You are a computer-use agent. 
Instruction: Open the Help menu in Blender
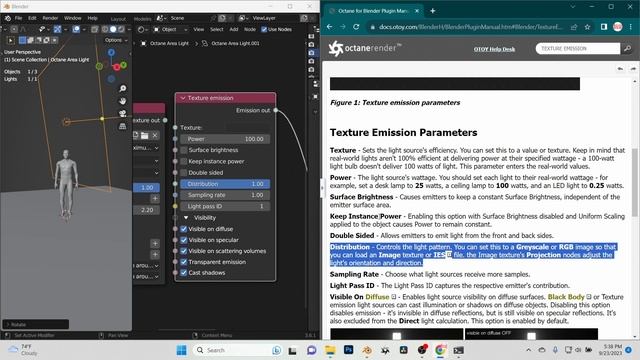[93, 18]
